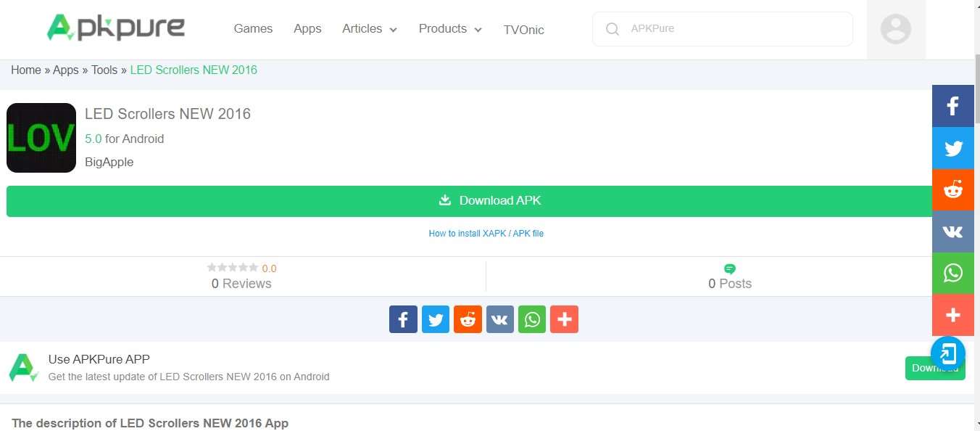Click the search magnifier icon
The height and width of the screenshot is (431, 980).
click(x=612, y=29)
